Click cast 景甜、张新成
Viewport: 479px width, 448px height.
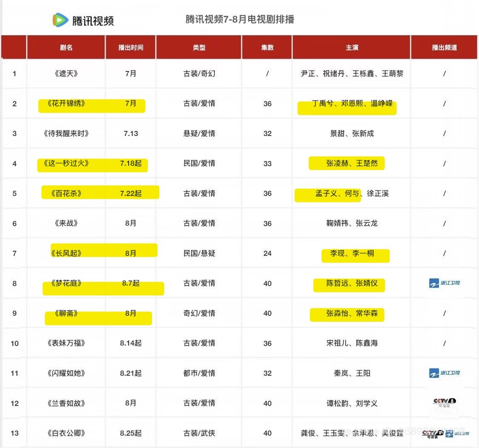coord(352,133)
